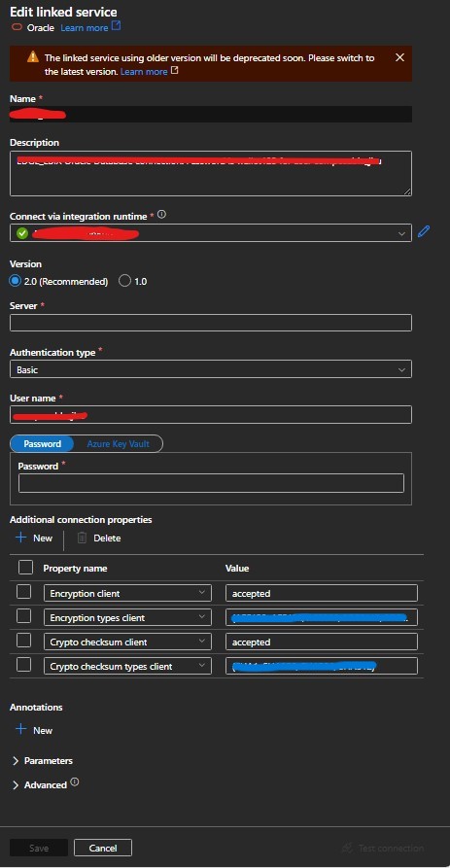
Task: Open Learn more link beside Oracle
Action: point(85,27)
